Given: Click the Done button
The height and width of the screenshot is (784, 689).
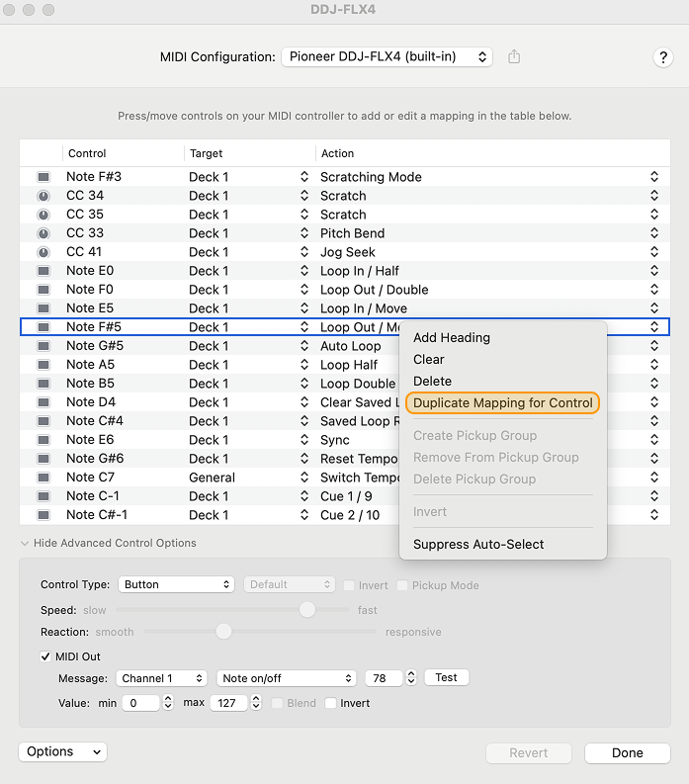Looking at the screenshot, I should (x=627, y=752).
